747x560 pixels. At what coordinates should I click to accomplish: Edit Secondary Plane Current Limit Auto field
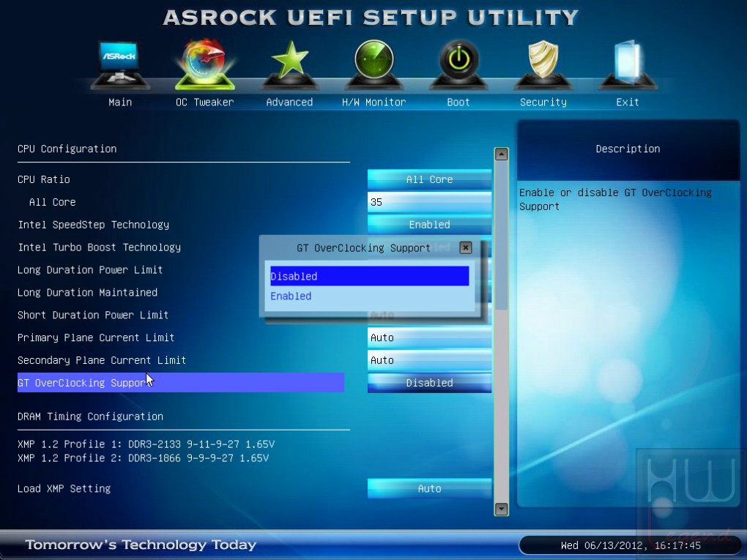[429, 360]
